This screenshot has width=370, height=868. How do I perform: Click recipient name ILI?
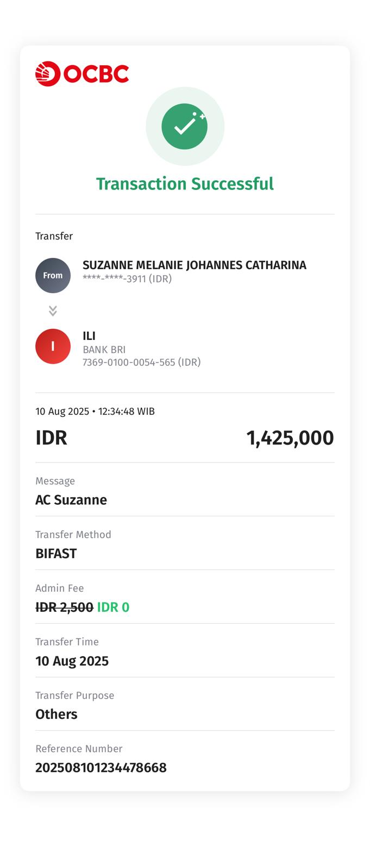[89, 336]
